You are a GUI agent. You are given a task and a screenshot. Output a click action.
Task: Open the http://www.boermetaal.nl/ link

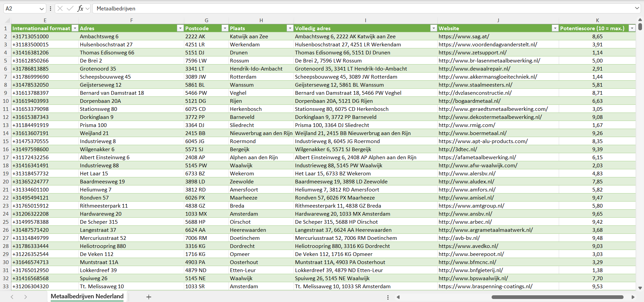coord(473,133)
